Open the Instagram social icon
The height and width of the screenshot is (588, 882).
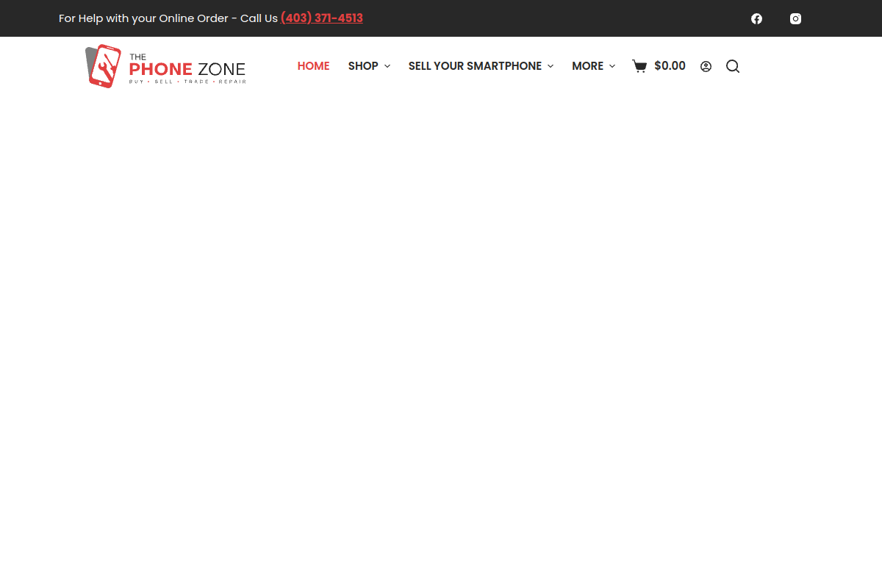pos(795,18)
